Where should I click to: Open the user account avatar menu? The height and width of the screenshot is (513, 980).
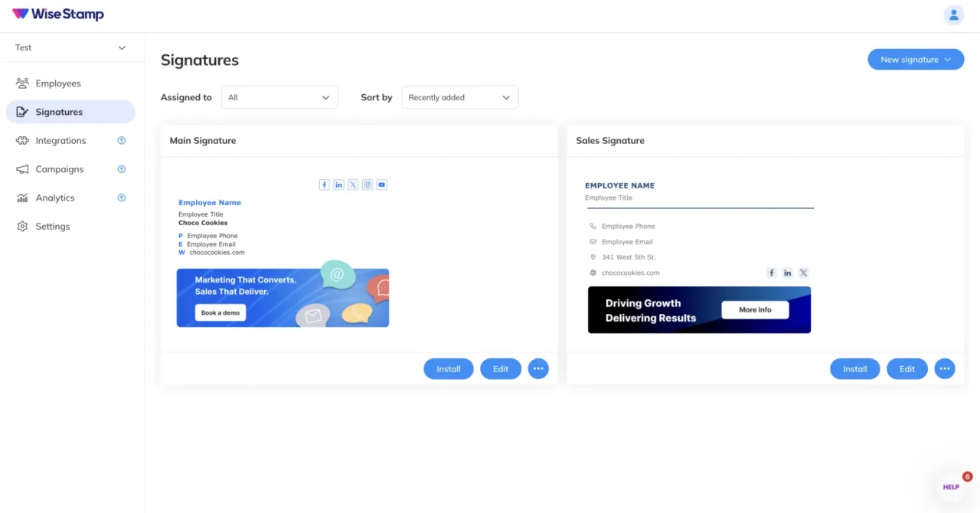(x=953, y=15)
